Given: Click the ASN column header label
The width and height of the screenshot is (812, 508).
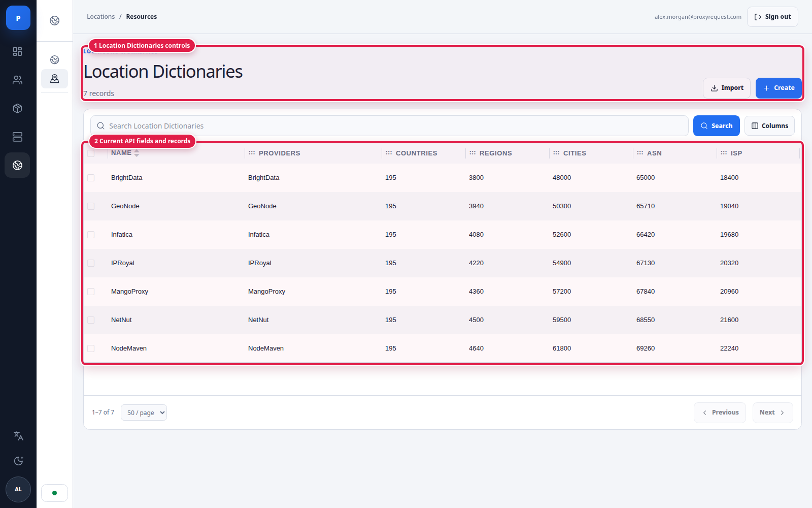Looking at the screenshot, I should pos(654,153).
